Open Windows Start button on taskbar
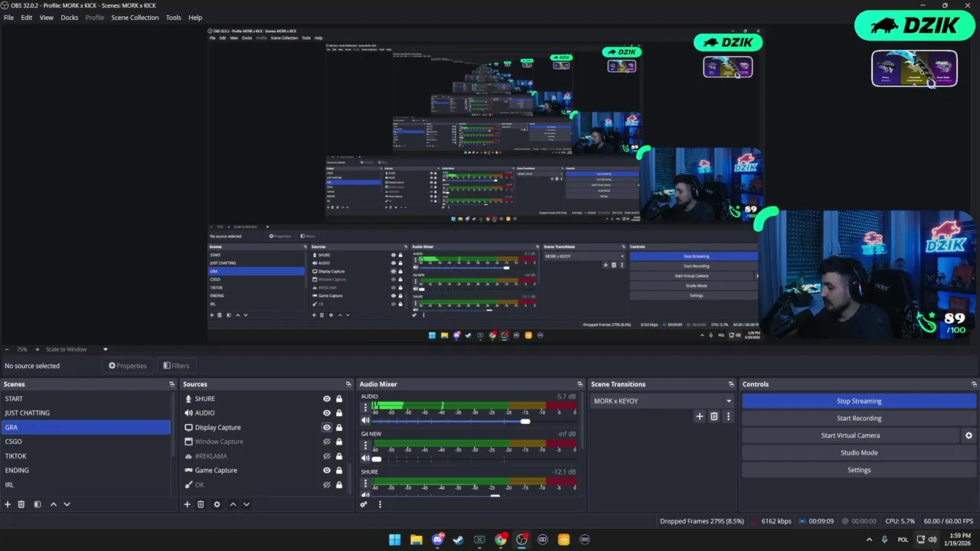980x551 pixels. coord(394,540)
